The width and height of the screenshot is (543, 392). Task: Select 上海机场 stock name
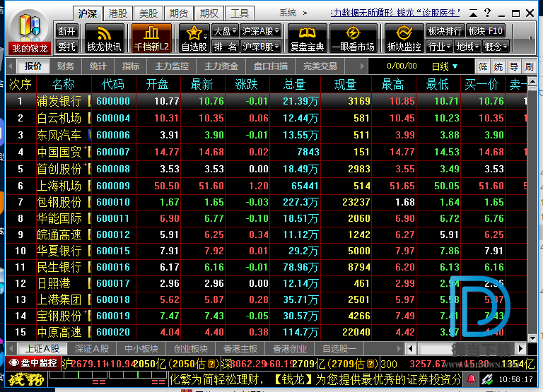pos(59,186)
